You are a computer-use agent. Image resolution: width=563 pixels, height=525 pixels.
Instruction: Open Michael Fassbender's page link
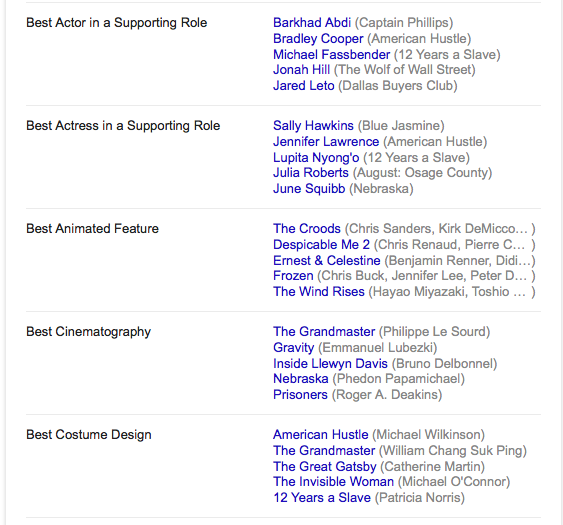click(331, 55)
